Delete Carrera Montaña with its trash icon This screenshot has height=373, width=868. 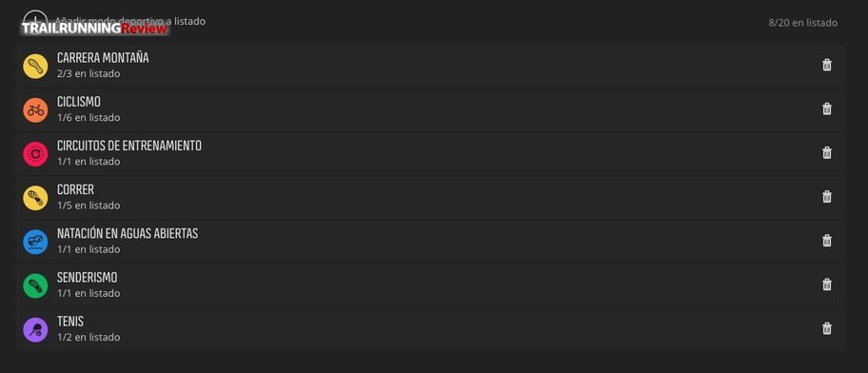(826, 66)
